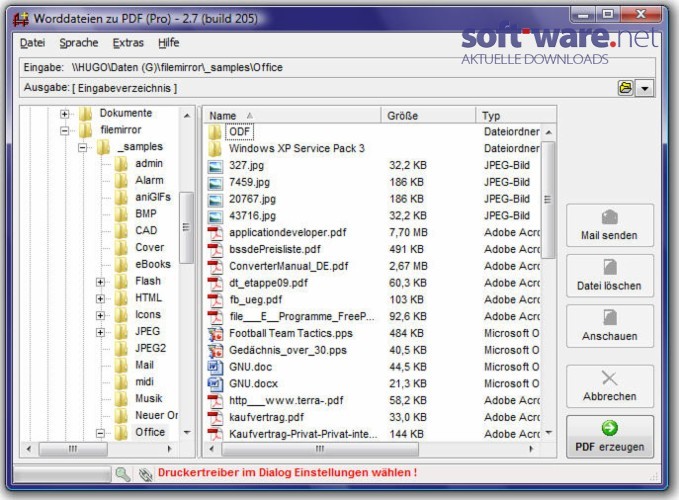Select the Mail folder in tree
This screenshot has width=679, height=500.
pos(144,365)
